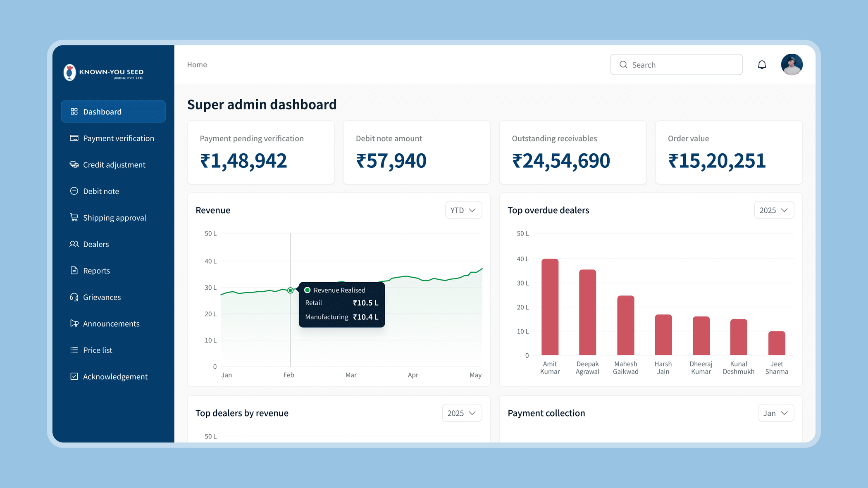Click the Known-You Seed logo
868x488 pixels.
click(103, 73)
